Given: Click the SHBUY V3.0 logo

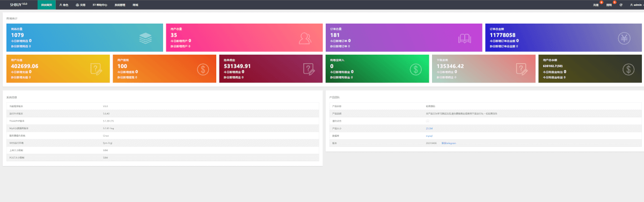Looking at the screenshot, I should coord(18,4).
